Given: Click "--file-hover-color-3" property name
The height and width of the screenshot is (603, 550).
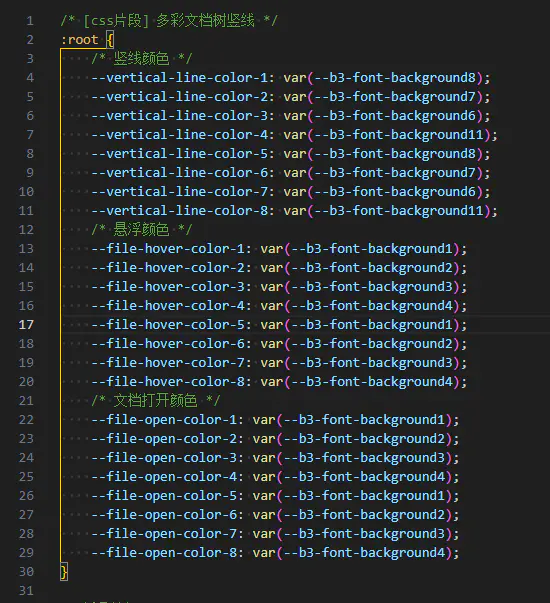Looking at the screenshot, I should [168, 287].
